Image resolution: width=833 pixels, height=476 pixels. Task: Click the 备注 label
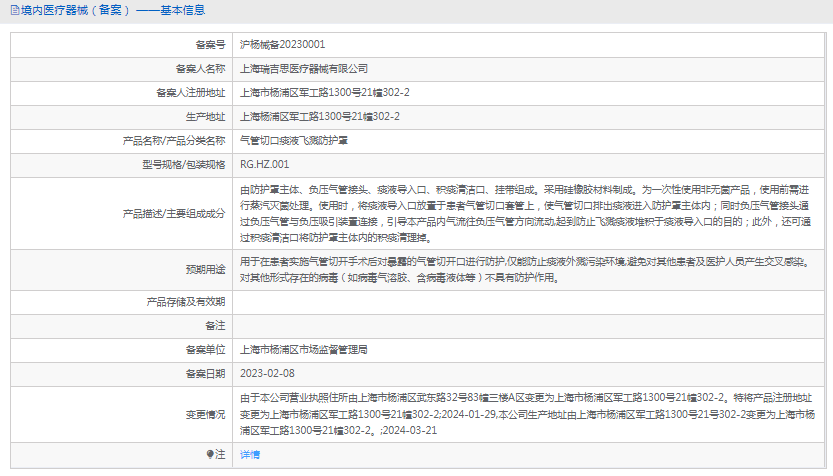215,326
